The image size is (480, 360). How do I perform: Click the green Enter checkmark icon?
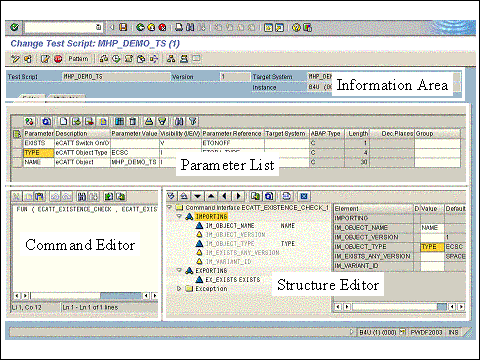(14, 27)
